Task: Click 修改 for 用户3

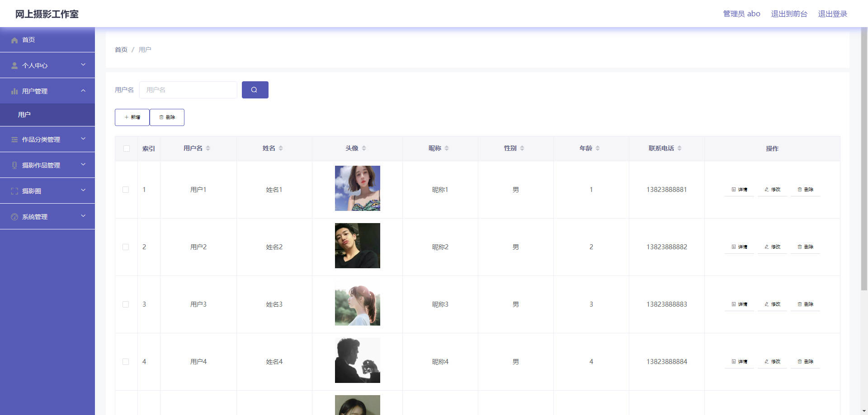Action: tap(772, 304)
